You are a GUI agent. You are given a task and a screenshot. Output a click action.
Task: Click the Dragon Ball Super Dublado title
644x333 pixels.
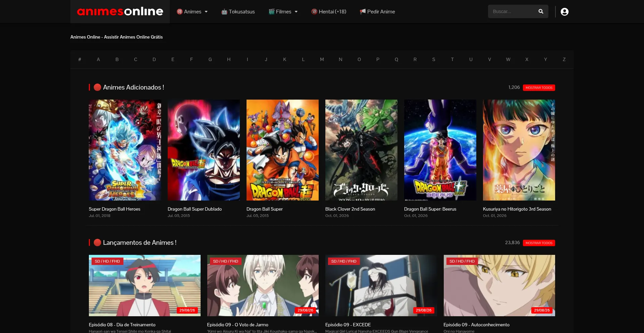click(x=195, y=209)
